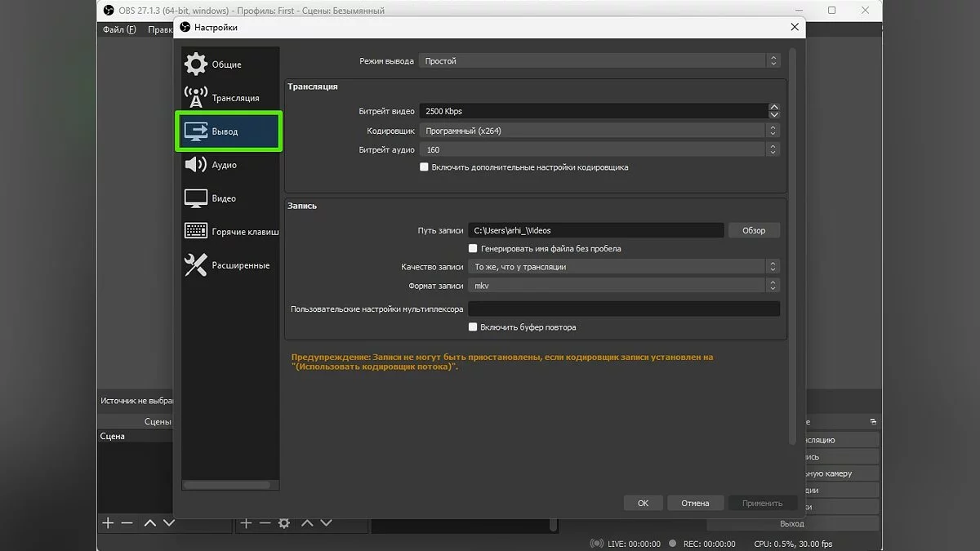Remove source with minus beside gear

tap(265, 523)
